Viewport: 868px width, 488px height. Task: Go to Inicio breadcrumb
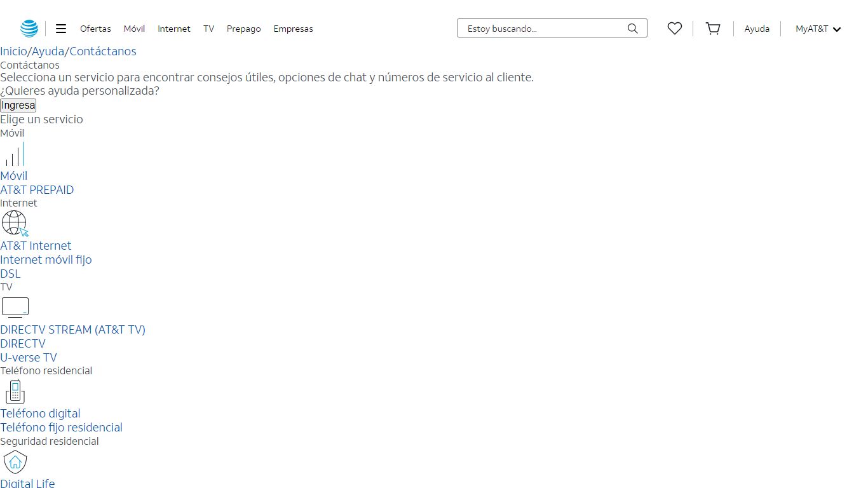13,51
